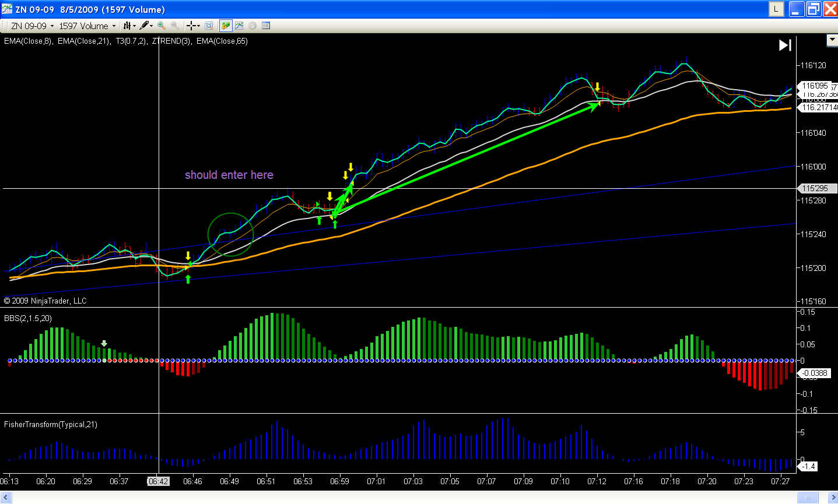Viewport: 838px width, 504px height.
Task: Click the 115'295 crosshair price marker
Action: coord(816,188)
